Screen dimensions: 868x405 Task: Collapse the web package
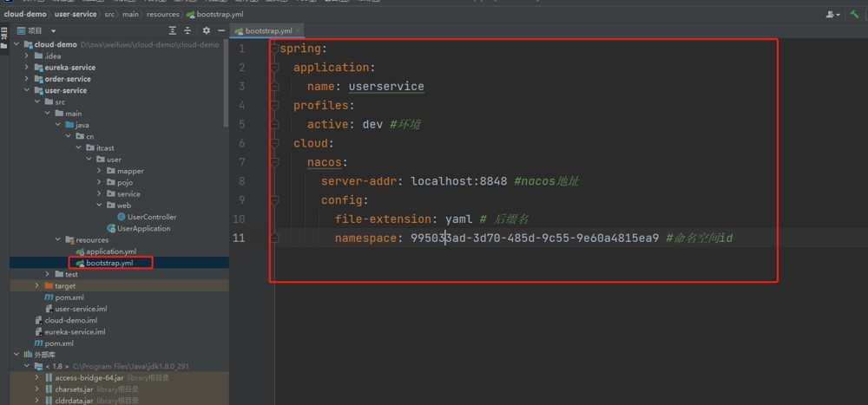click(x=99, y=206)
